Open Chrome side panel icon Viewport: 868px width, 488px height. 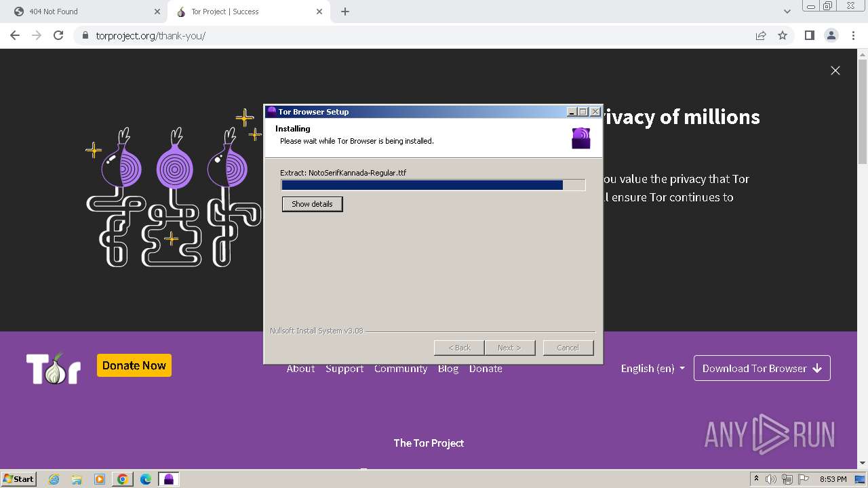(x=809, y=35)
